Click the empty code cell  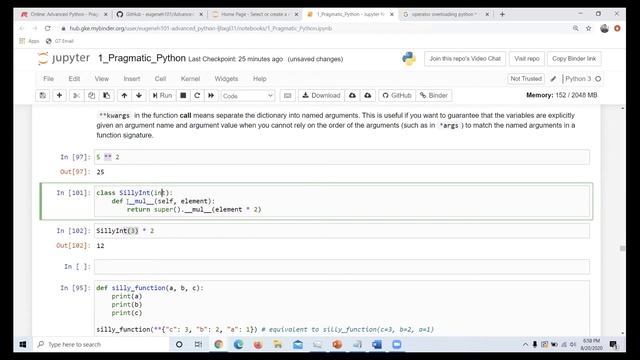[342, 267]
